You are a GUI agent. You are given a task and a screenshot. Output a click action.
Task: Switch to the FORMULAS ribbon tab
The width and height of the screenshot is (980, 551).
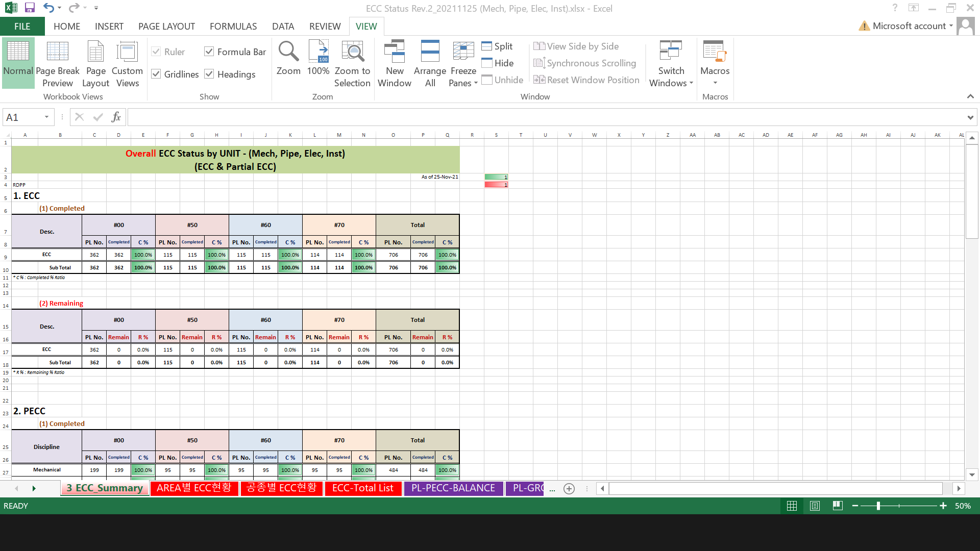[x=233, y=27]
